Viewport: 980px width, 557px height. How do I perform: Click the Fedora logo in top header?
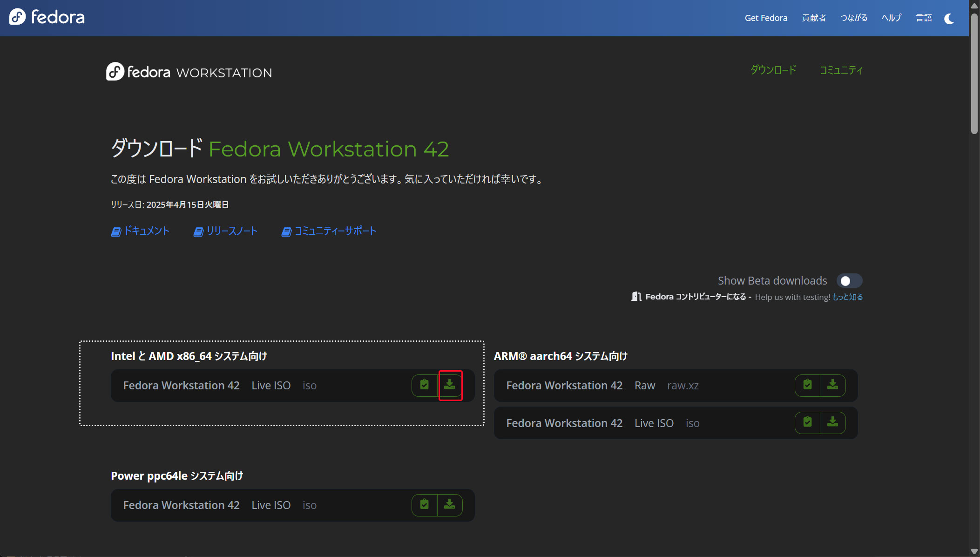click(x=47, y=17)
